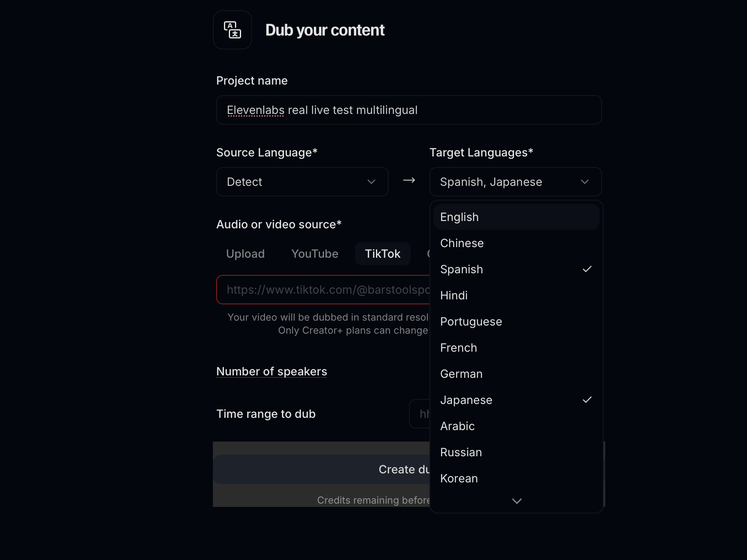Click the arrow between language selectors

409,181
